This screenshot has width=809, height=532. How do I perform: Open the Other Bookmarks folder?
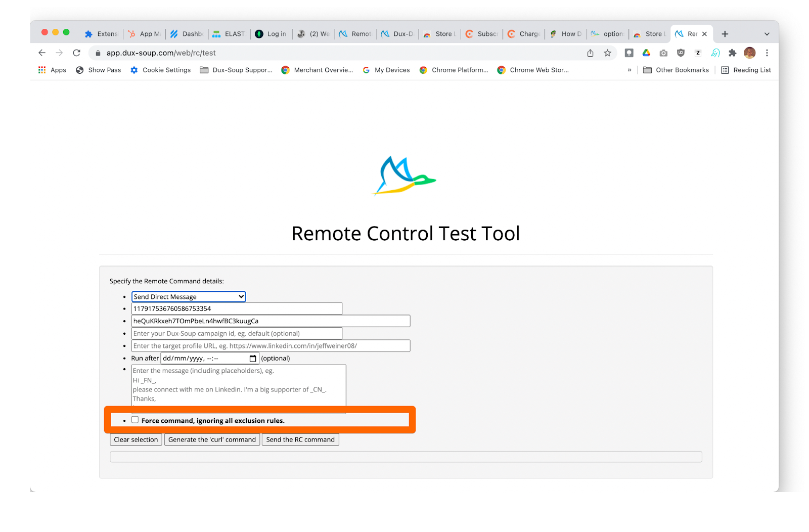point(676,70)
